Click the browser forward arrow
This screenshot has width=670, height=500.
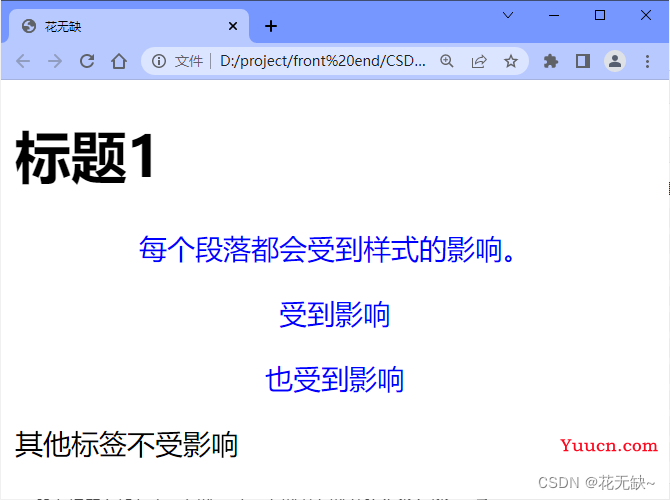pos(55,62)
